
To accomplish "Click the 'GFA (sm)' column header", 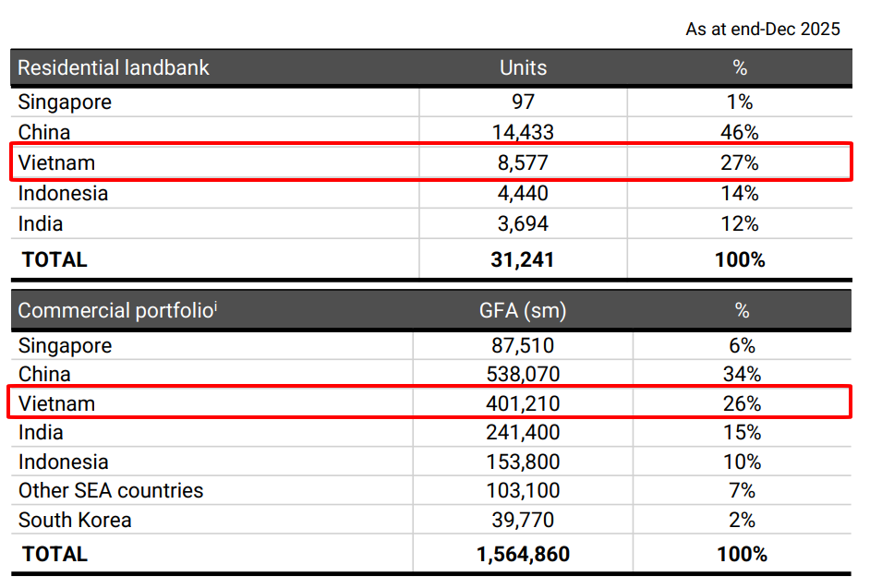I will (523, 310).
